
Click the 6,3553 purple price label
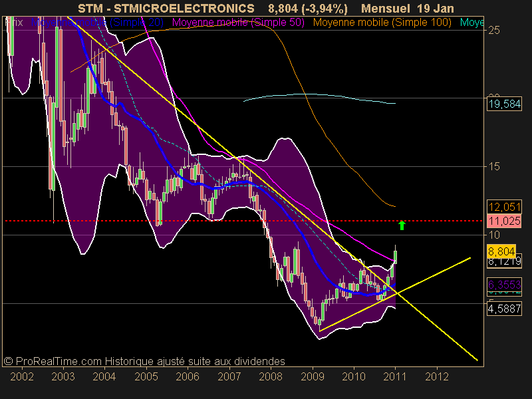point(505,285)
